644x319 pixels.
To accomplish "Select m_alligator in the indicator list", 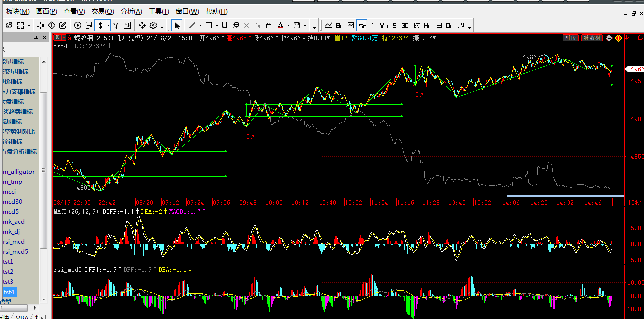I will click(19, 172).
